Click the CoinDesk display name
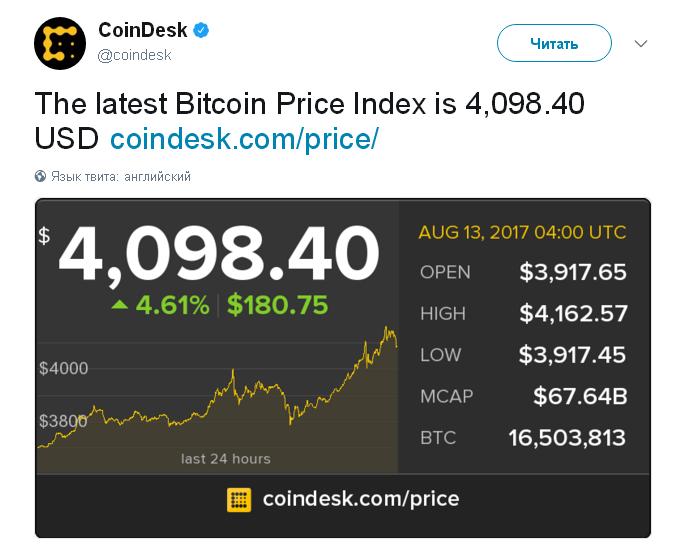 (x=142, y=31)
